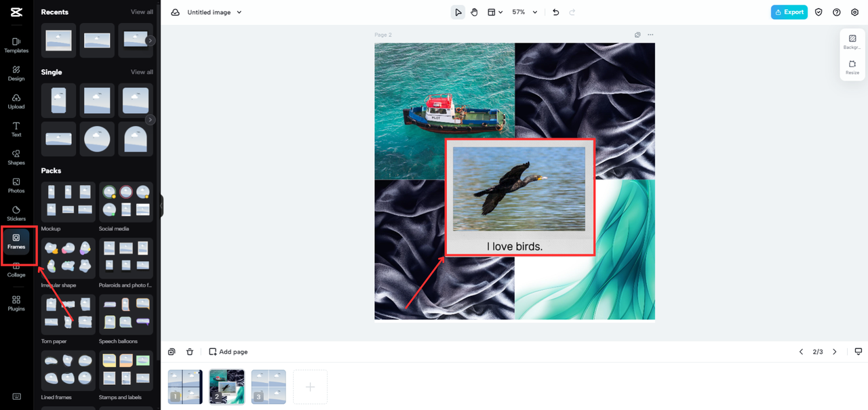
Task: Select page 1 thumbnail
Action: click(x=185, y=387)
